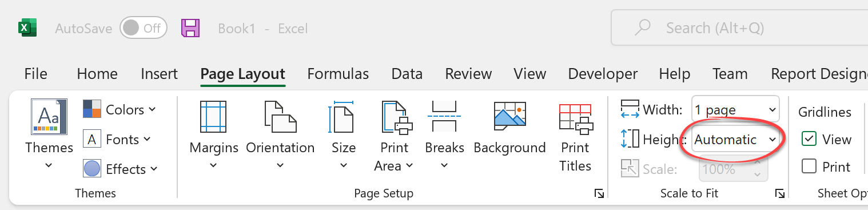This screenshot has width=868, height=210.
Task: Click the Scale icon
Action: pos(630,169)
